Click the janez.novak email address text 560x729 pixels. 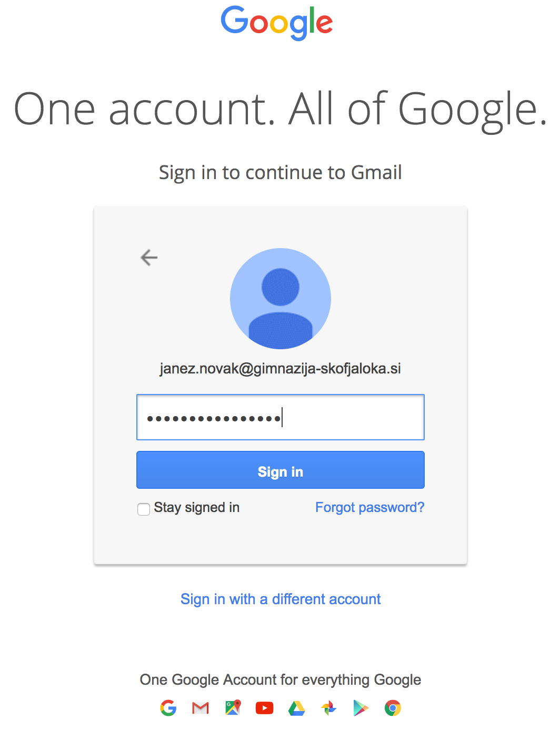pyautogui.click(x=281, y=369)
